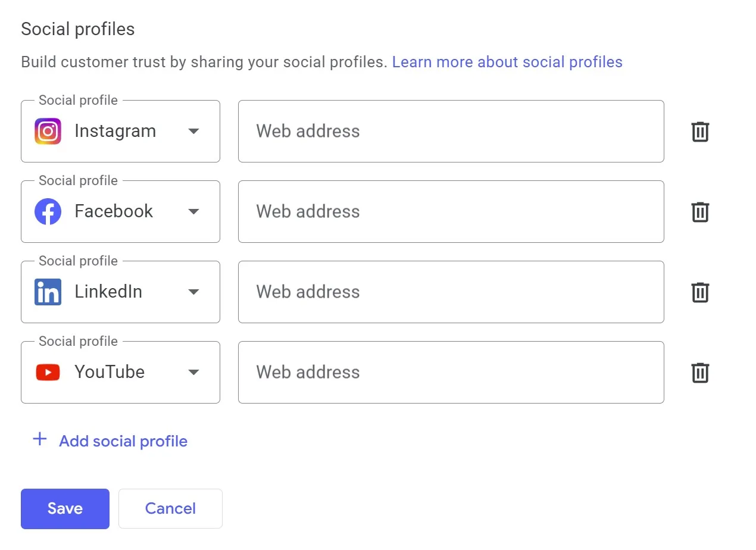Open Learn more about social profiles
The width and height of the screenshot is (756, 550).
coord(507,62)
